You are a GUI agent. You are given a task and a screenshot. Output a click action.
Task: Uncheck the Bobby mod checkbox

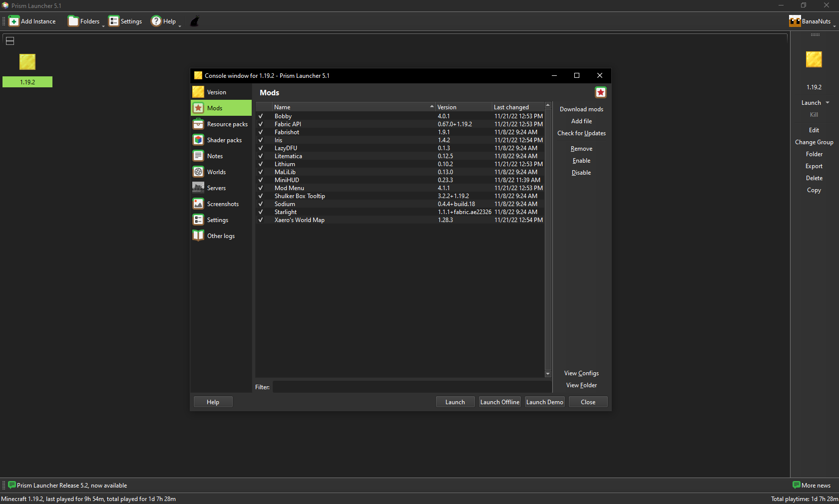point(261,116)
